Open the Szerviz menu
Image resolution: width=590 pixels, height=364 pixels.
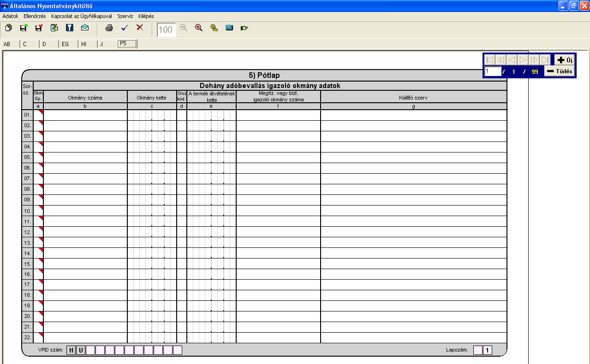pyautogui.click(x=125, y=16)
